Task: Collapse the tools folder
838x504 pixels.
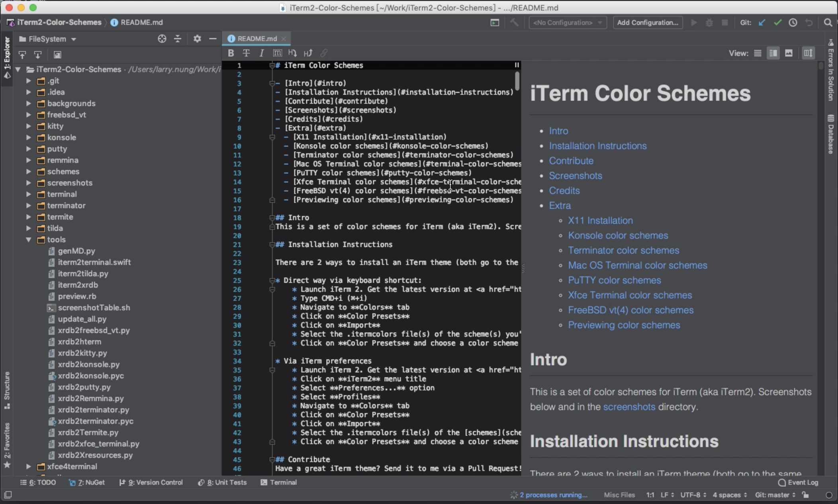Action: (x=29, y=240)
